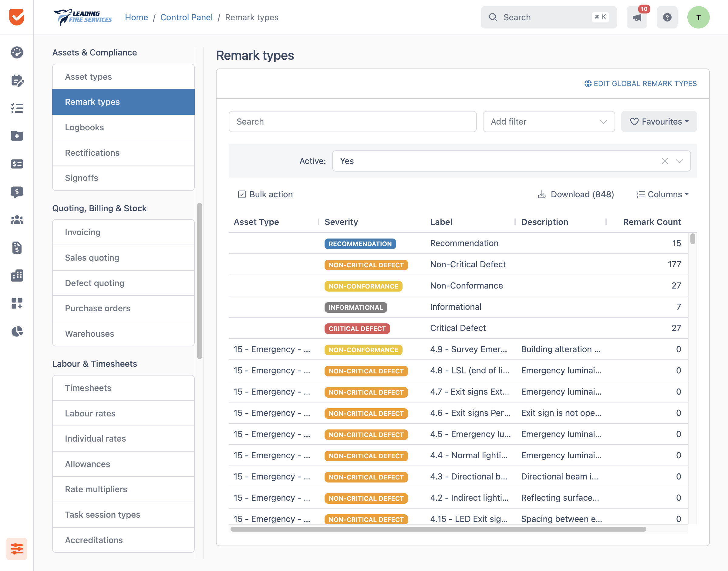Click the magnifier icon in top search
728x571 pixels.
tap(493, 17)
